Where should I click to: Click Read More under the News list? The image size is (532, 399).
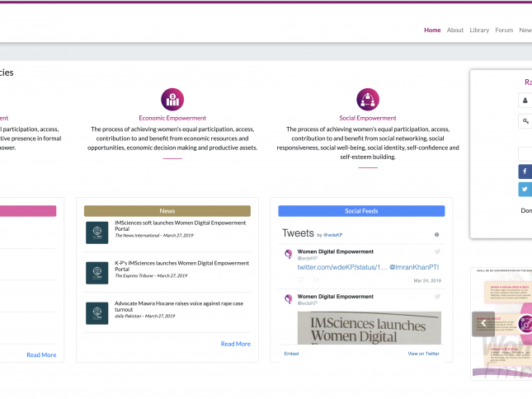[235, 344]
